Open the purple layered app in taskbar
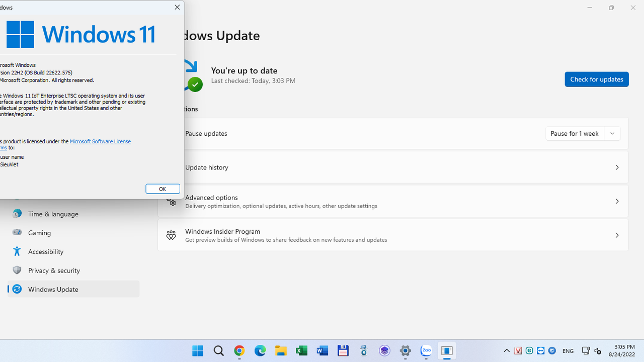Image resolution: width=644 pixels, height=362 pixels. click(385, 351)
